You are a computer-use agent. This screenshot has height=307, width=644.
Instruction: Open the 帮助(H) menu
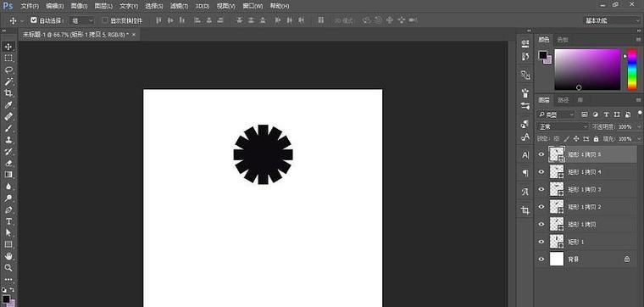pos(280,6)
